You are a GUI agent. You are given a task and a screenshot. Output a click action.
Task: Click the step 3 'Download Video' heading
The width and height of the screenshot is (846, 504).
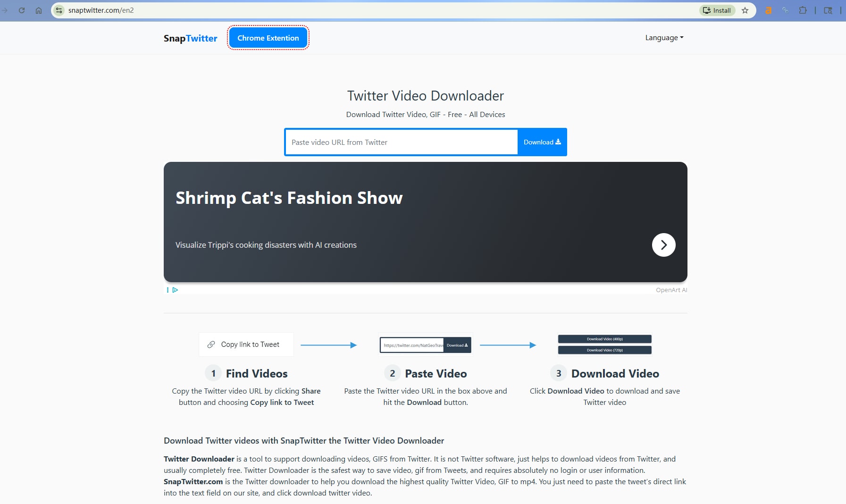[x=615, y=374]
